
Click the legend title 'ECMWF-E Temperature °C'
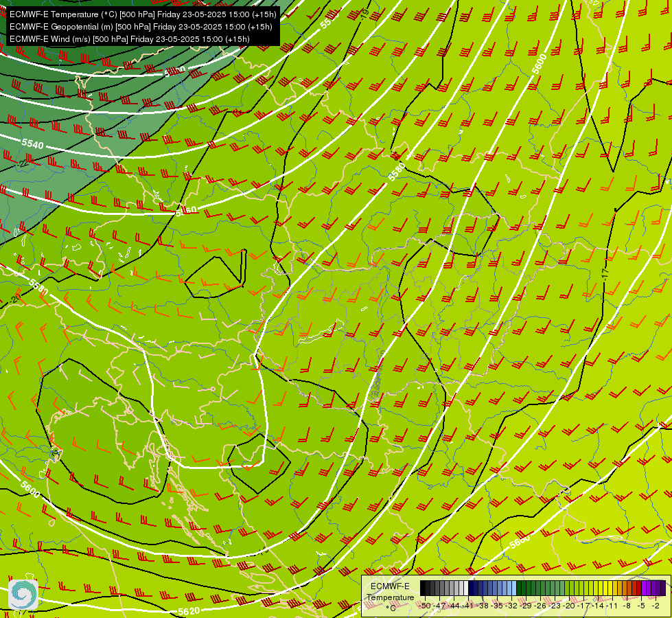pos(390,597)
